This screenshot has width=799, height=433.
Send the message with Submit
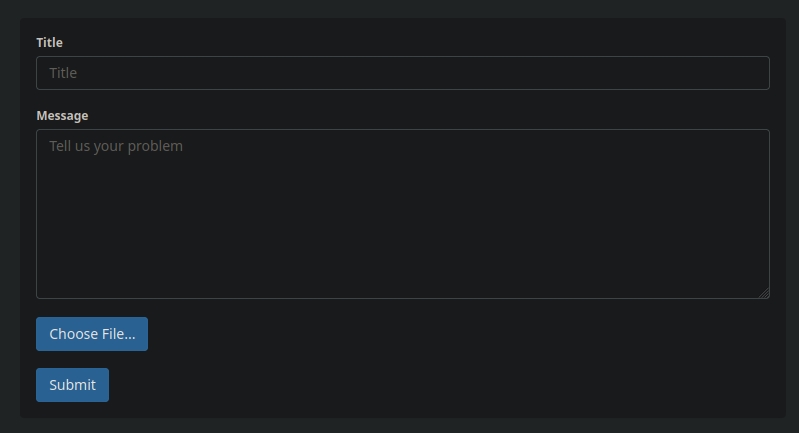(72, 385)
